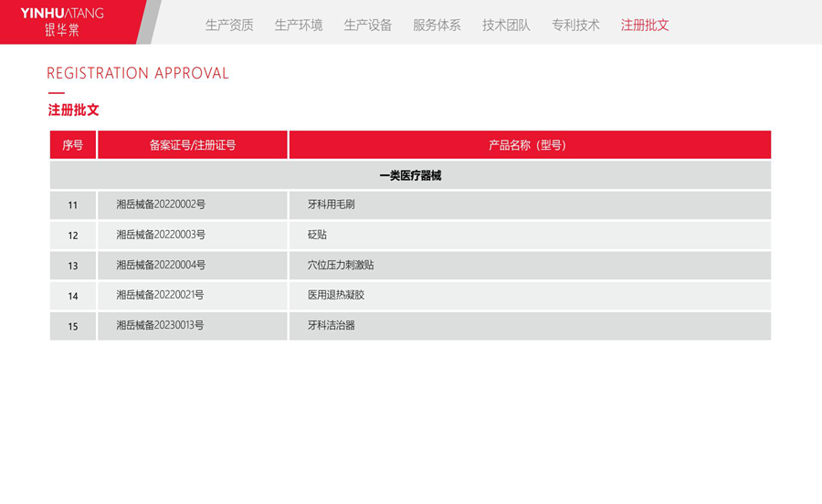Switch to the 生产环境 tab
The image size is (822, 504).
tap(299, 25)
